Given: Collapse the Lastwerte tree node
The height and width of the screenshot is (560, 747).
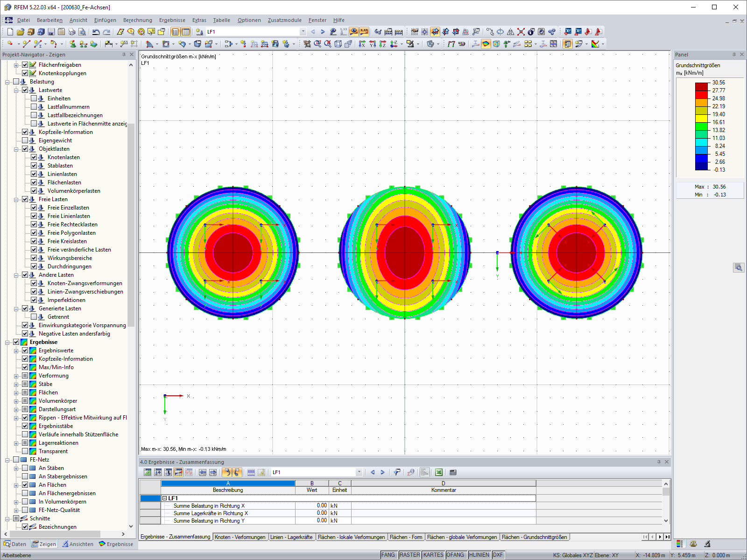Looking at the screenshot, I should click(16, 90).
